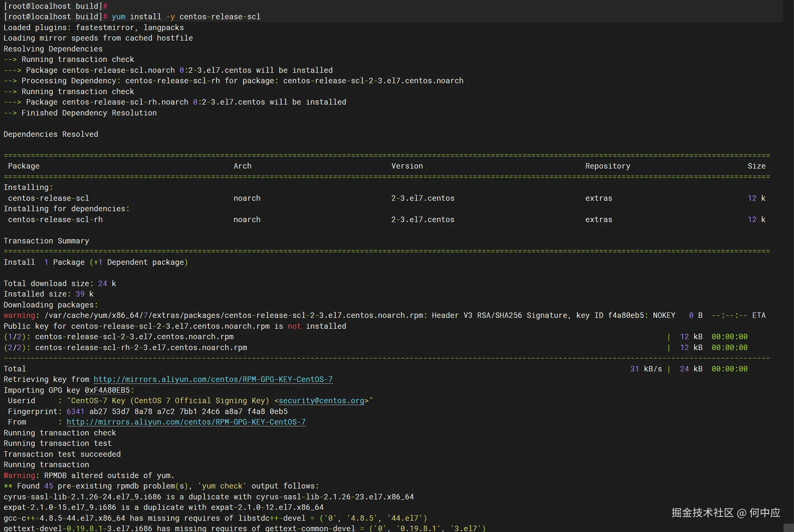Viewport: 794px width, 532px height.
Task: Click the 'Total' label under downloads
Action: tap(15, 369)
